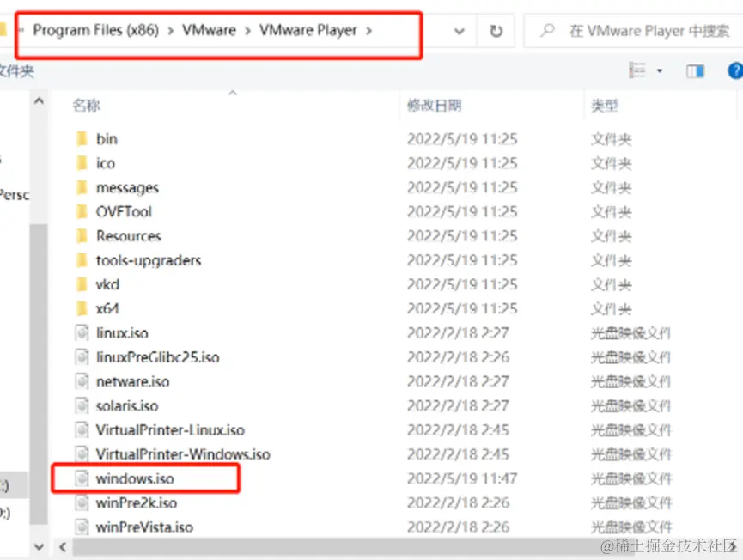Click the navigation pane scroll down arrow
This screenshot has width=743, height=560.
(x=39, y=547)
